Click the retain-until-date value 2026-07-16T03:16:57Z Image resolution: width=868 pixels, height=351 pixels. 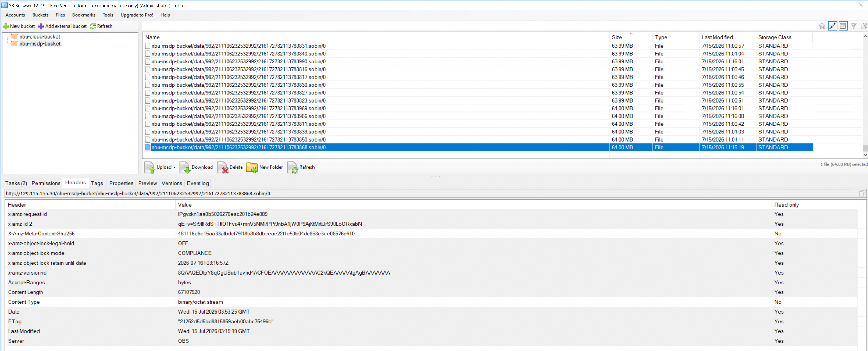203,263
